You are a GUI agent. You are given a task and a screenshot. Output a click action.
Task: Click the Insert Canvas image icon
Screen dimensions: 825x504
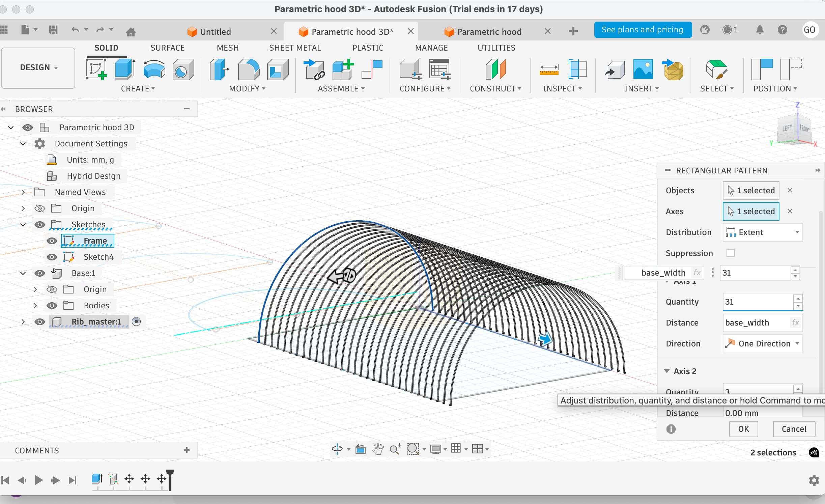[x=643, y=69]
